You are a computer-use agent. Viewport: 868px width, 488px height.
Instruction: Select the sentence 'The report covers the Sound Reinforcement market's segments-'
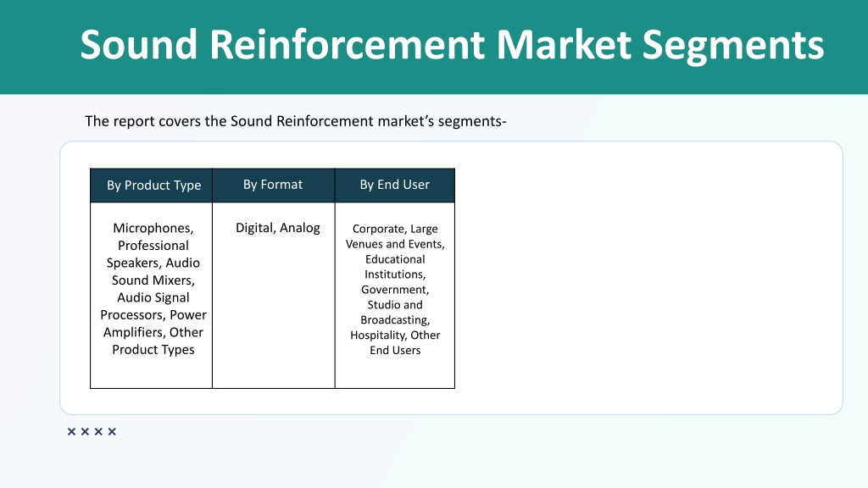click(x=295, y=121)
